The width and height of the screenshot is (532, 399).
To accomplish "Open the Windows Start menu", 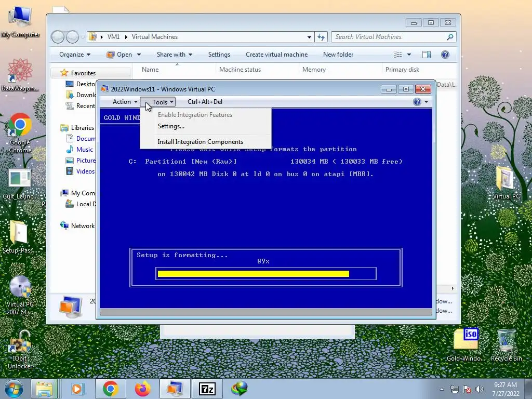I will click(14, 389).
